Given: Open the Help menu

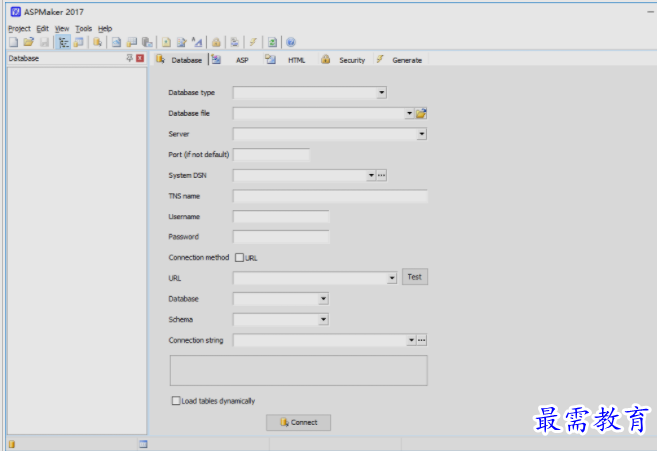Looking at the screenshot, I should click(x=105, y=29).
